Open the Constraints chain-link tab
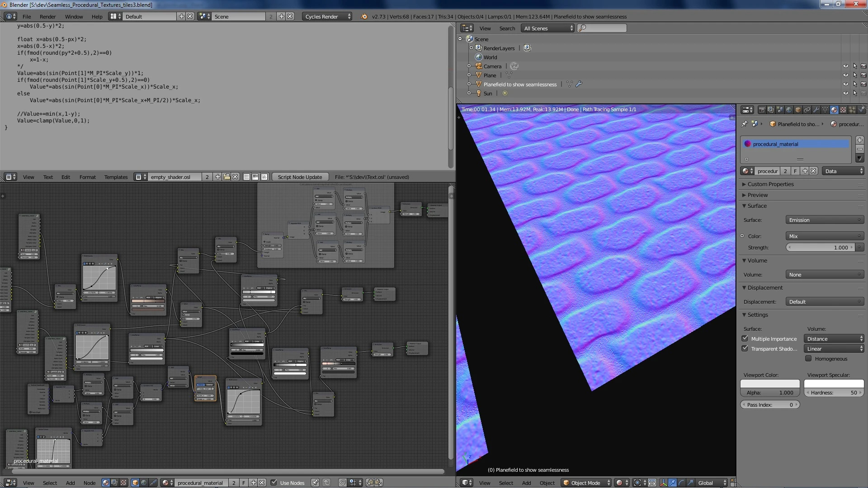Screen dimensions: 868x488 click(x=807, y=110)
